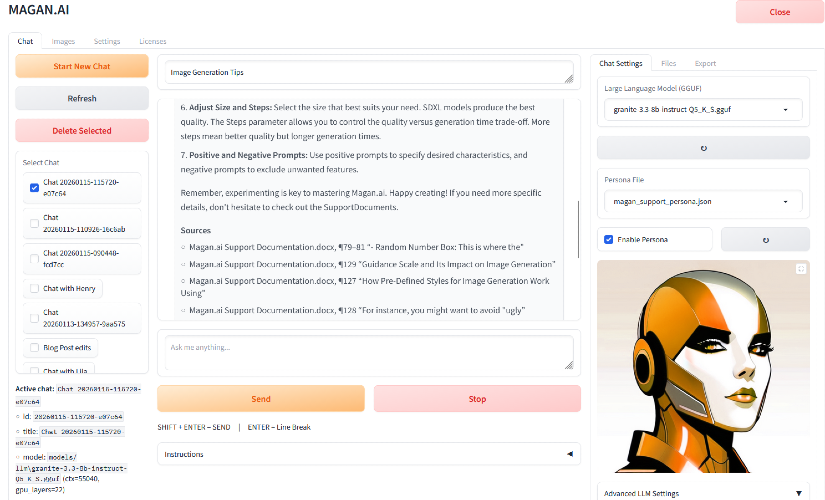This screenshot has width=825, height=500.
Task: Click the 'Sources' heading text
Action: coord(195,231)
